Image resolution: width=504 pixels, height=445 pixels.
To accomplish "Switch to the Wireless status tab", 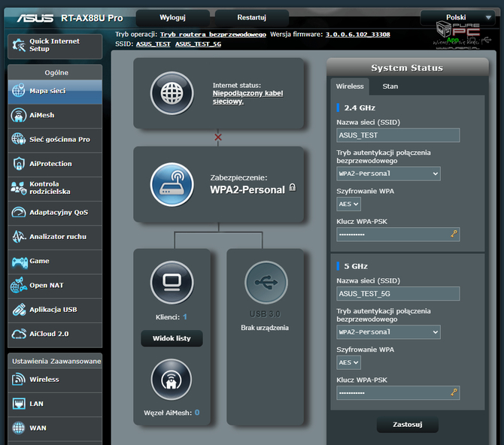I will [350, 86].
